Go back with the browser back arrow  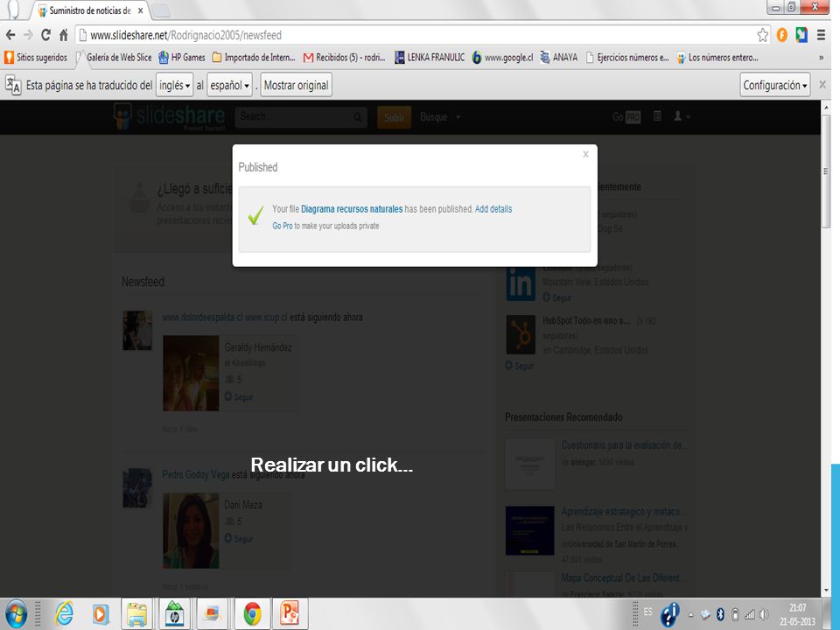click(x=10, y=35)
